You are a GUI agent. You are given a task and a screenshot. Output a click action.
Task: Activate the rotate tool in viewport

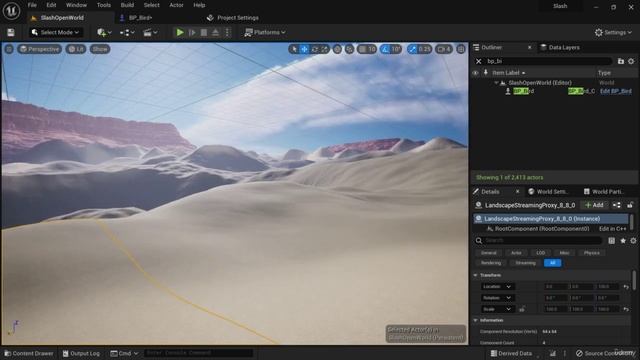point(315,49)
